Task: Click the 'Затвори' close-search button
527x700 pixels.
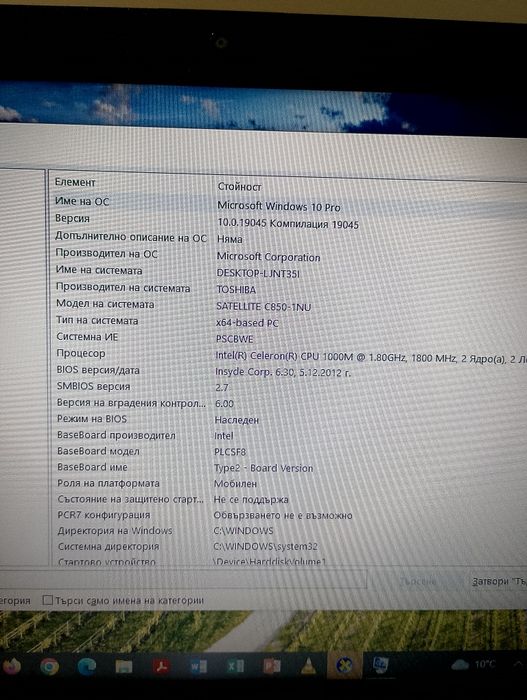Action: pyautogui.click(x=498, y=581)
